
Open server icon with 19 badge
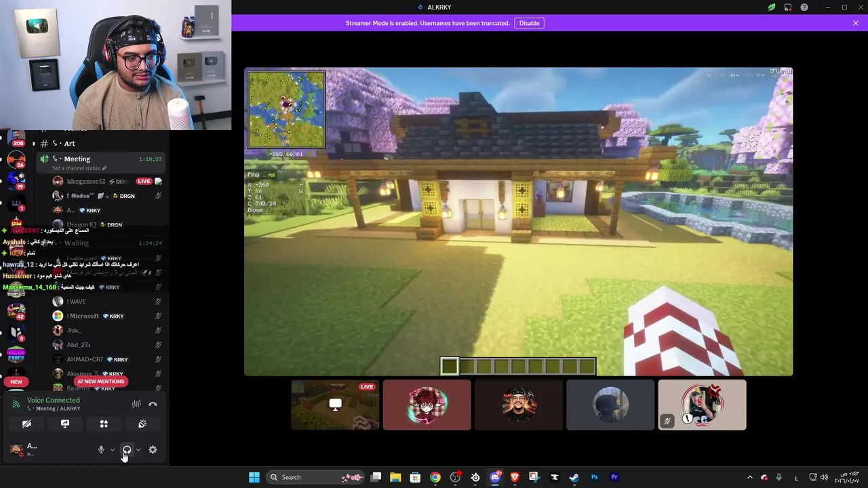(16, 180)
